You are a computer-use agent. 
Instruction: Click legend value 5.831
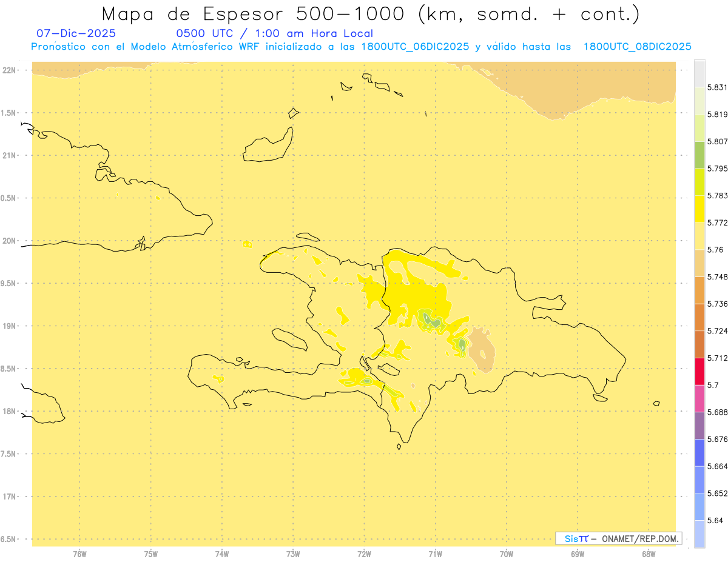click(718, 87)
